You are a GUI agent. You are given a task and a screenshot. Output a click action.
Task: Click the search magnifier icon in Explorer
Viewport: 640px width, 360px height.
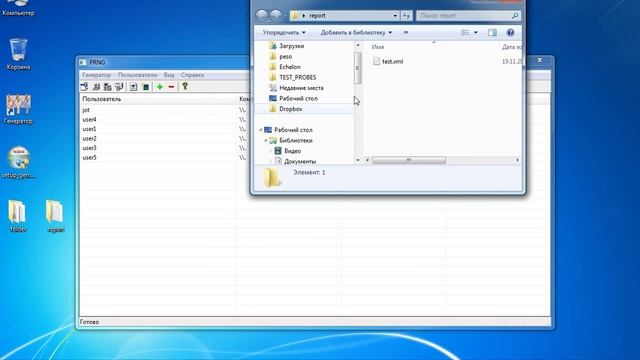point(515,16)
